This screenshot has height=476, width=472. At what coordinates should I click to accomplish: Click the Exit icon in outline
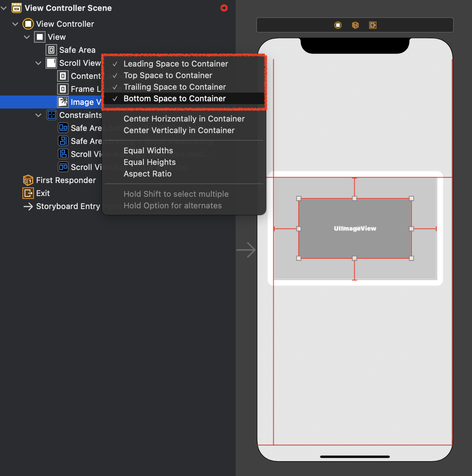28,193
